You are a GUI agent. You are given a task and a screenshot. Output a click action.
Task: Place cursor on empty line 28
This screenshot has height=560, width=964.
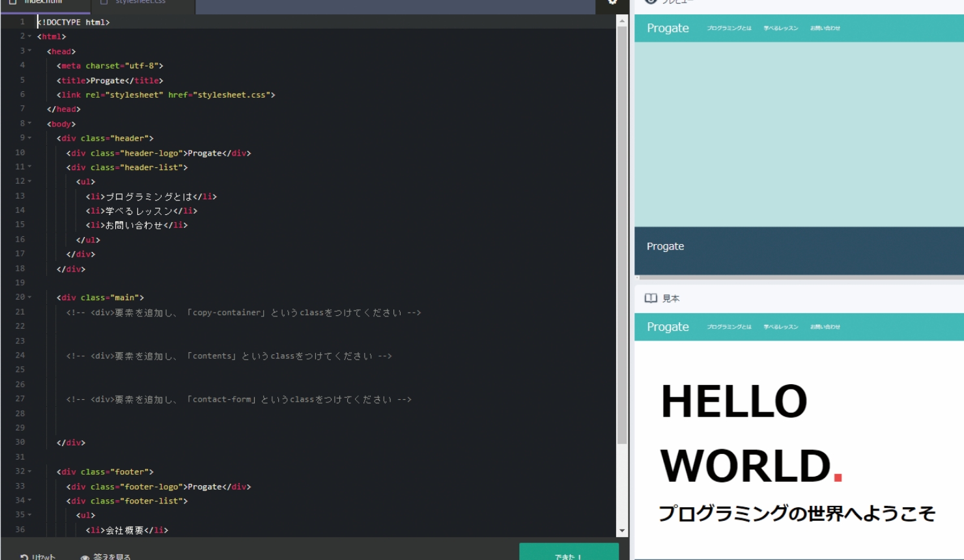(326, 413)
